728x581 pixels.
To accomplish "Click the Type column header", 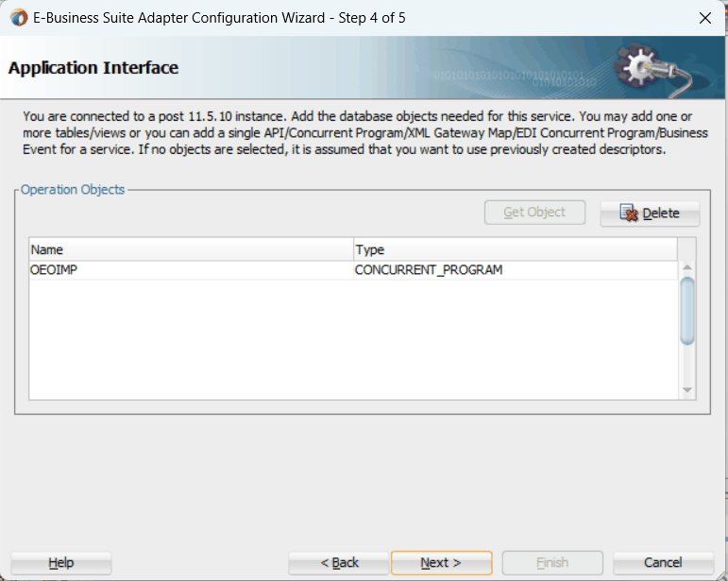I will tap(516, 249).
